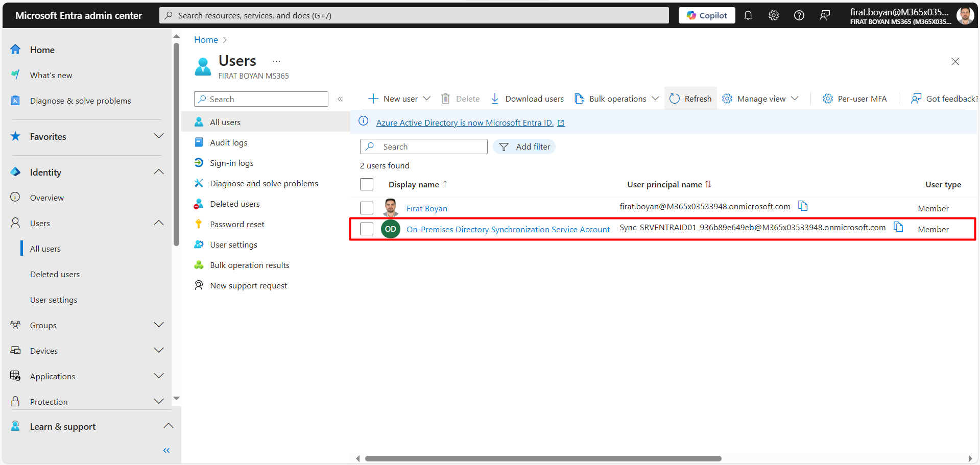
Task: Click the OD avatar of the sync account
Action: (x=391, y=229)
